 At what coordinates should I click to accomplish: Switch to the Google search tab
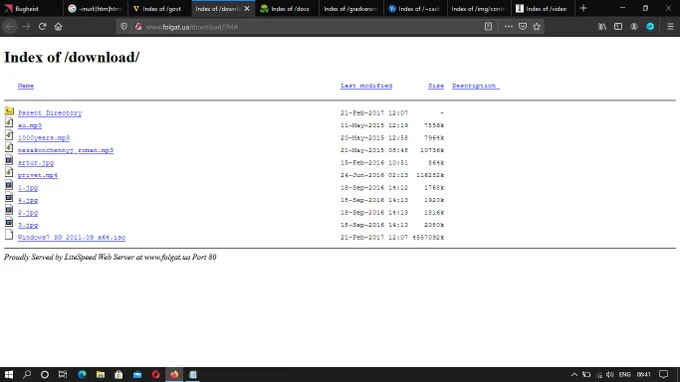tap(96, 8)
